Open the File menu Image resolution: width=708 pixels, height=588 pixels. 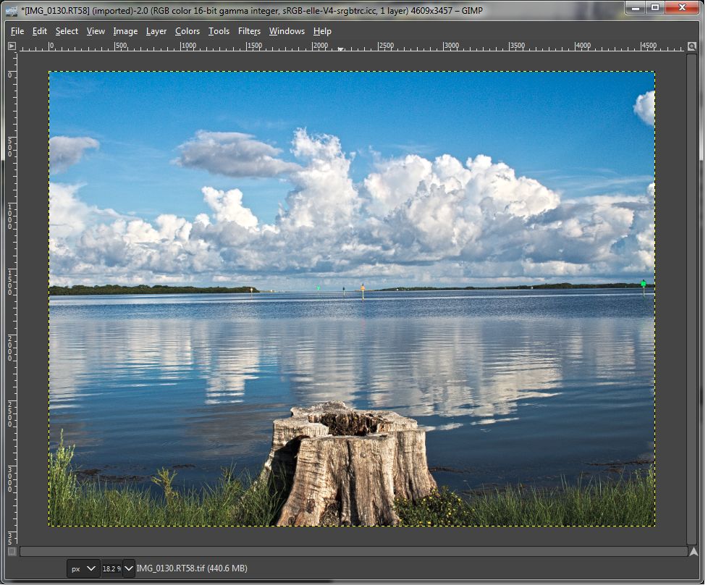17,31
